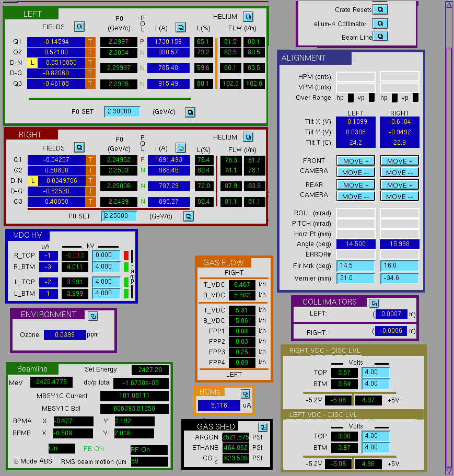
Task: Click the T button for LEFT Q1 field
Action: [90, 42]
